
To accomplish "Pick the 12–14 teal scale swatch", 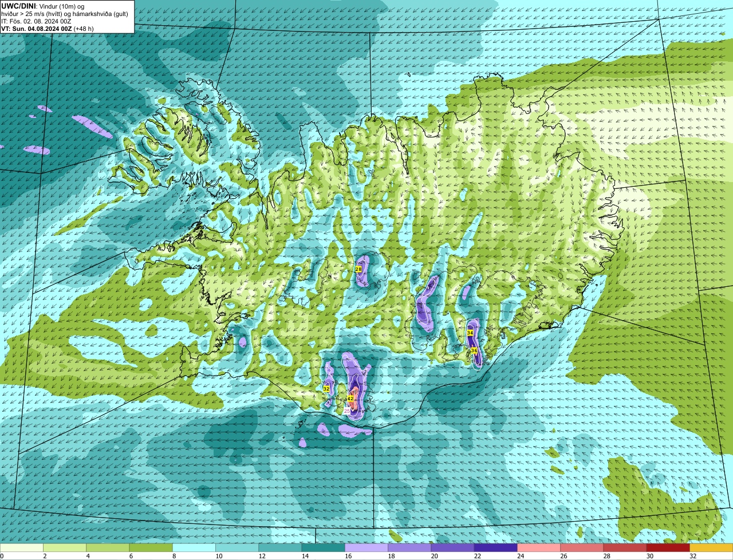I will [x=280, y=548].
